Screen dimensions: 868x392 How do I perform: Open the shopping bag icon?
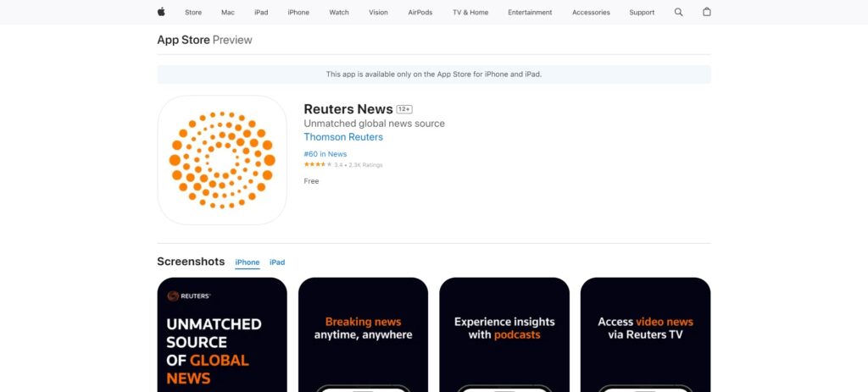706,12
